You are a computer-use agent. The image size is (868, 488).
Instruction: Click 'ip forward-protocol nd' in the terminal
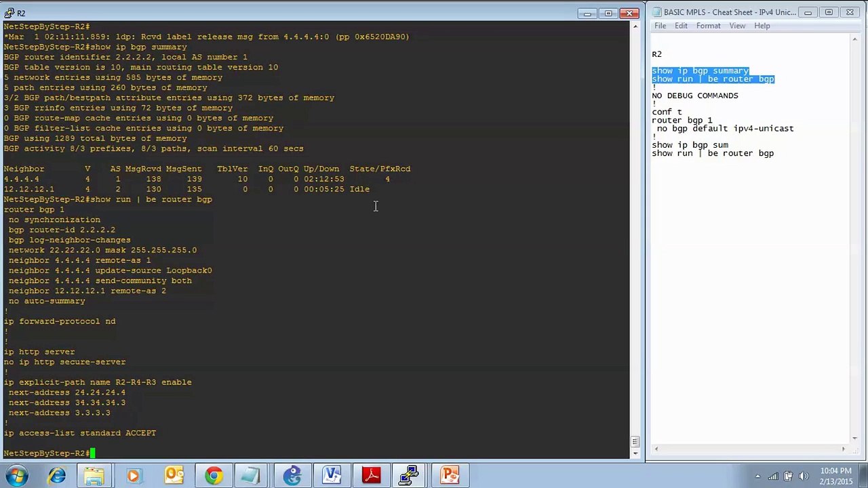[60, 321]
